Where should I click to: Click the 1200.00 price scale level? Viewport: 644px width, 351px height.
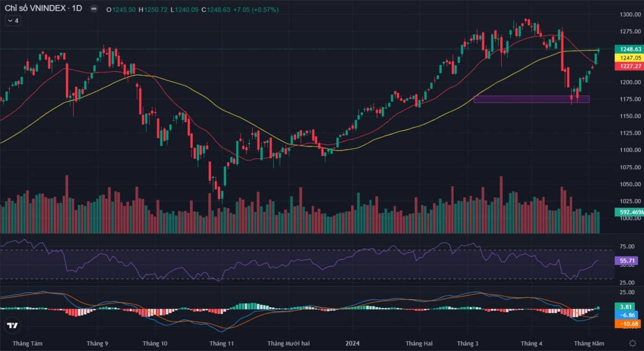[631, 82]
